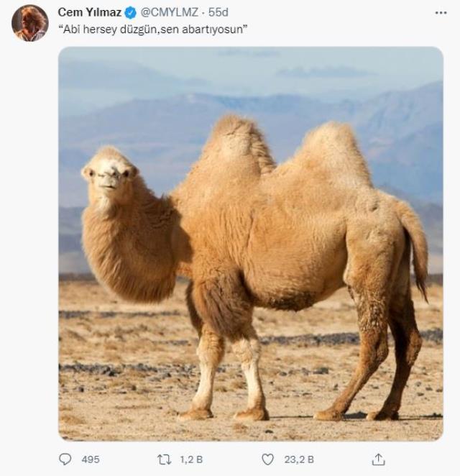Open the share upload-arrow icon

pos(378,459)
